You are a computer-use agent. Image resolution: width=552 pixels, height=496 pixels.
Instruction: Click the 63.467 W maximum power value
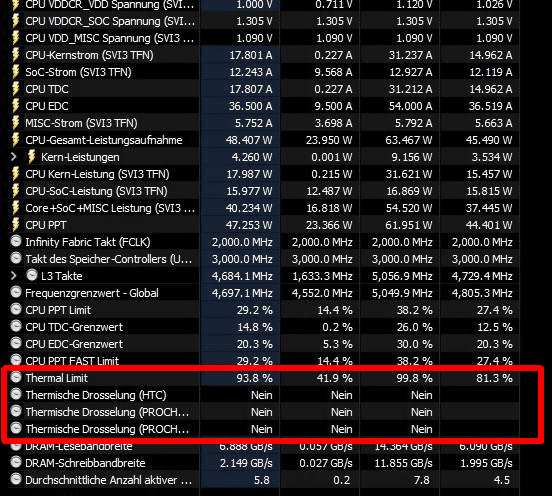point(409,140)
